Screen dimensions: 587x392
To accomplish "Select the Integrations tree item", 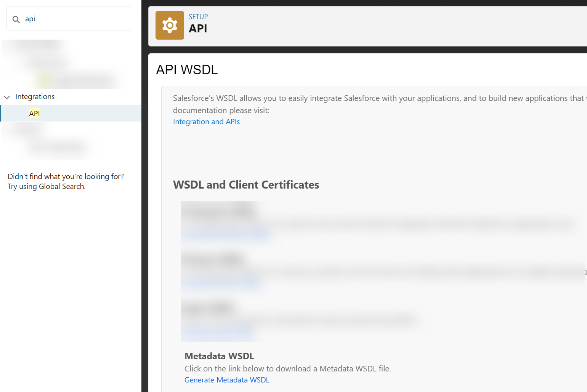I will 35,97.
